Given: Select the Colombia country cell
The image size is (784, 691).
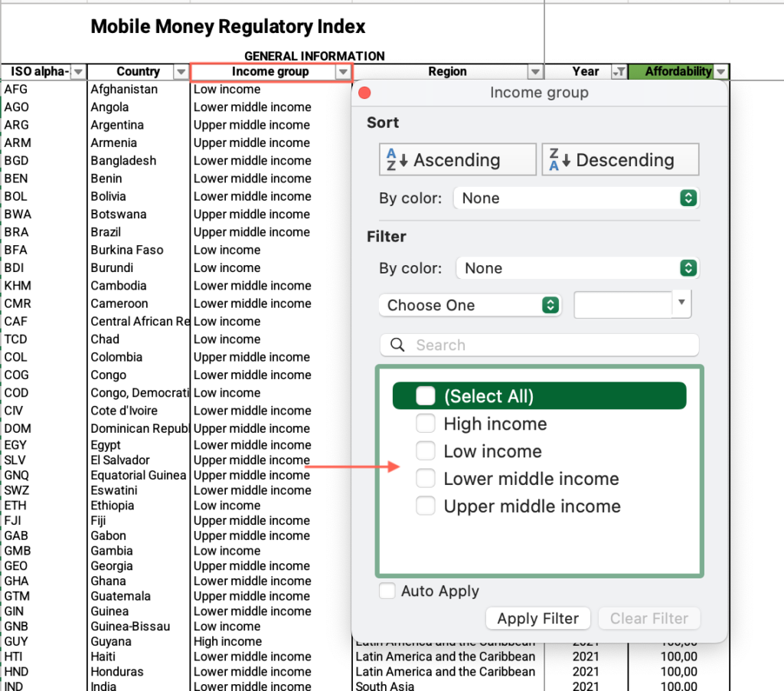Looking at the screenshot, I should pyautogui.click(x=139, y=357).
